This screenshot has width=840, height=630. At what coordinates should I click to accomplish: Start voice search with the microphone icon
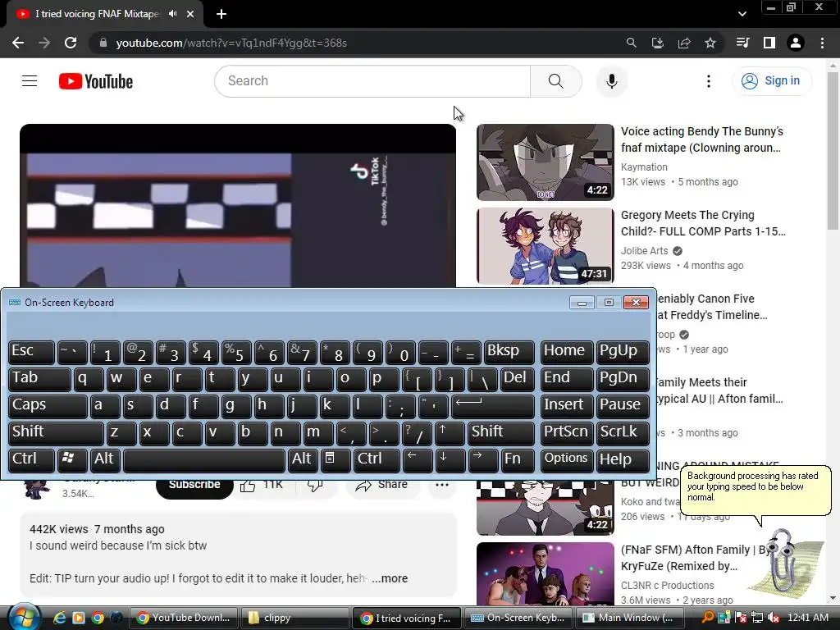pyautogui.click(x=611, y=81)
